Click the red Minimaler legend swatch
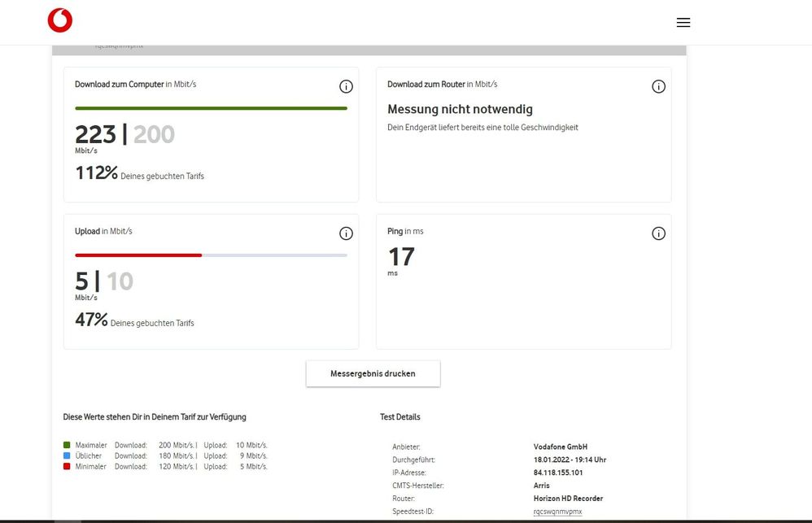Image resolution: width=812 pixels, height=523 pixels. (67, 467)
